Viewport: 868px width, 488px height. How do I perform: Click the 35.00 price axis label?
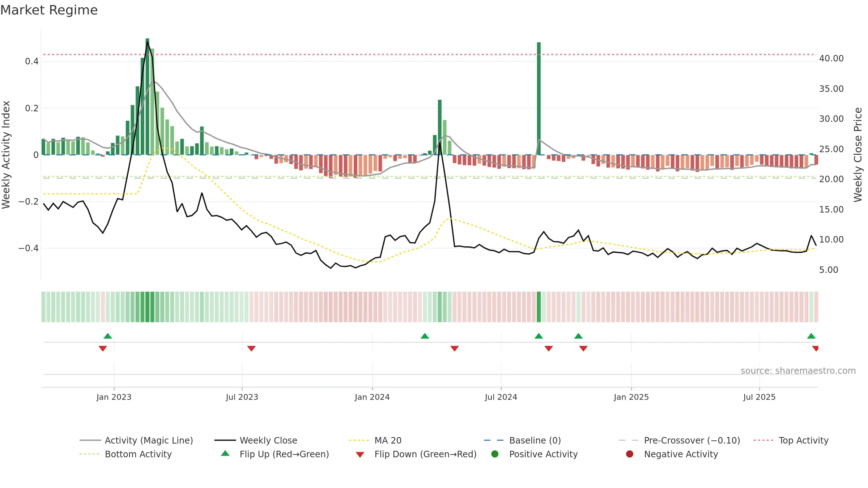click(x=831, y=89)
